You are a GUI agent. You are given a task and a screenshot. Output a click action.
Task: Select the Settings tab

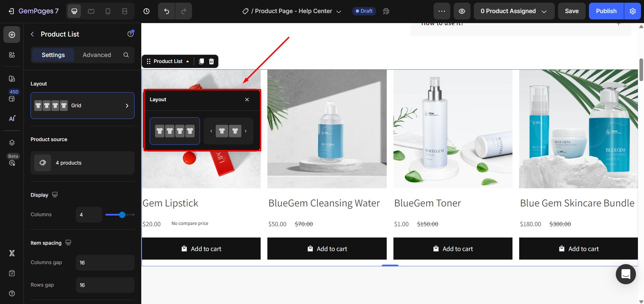coord(52,55)
